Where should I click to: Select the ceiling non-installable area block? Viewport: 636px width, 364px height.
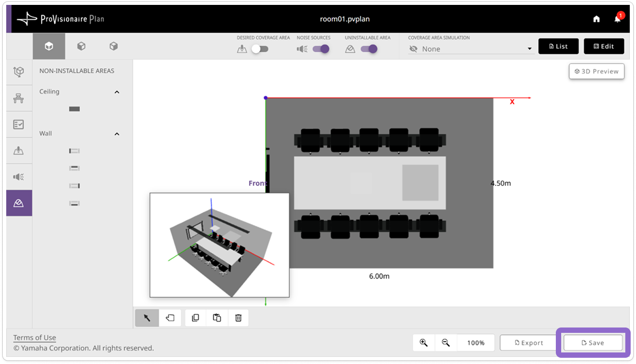point(74,109)
